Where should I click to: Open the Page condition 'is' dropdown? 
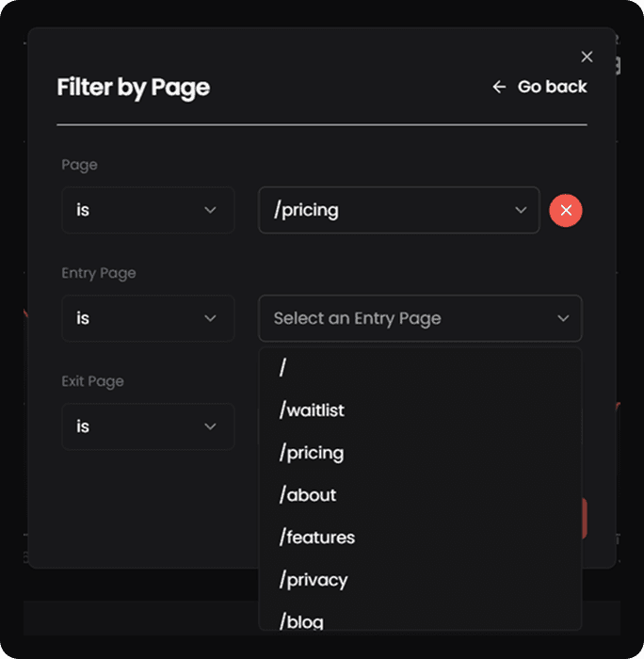pos(148,210)
